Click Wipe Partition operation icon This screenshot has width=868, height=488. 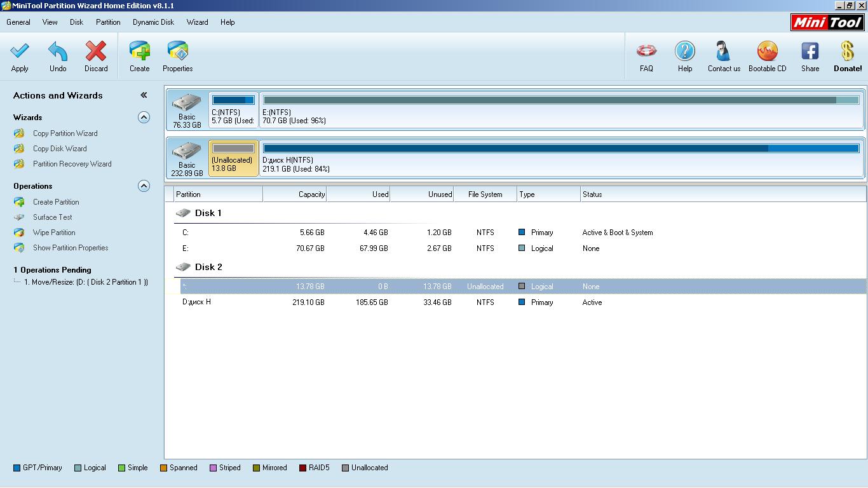20,233
